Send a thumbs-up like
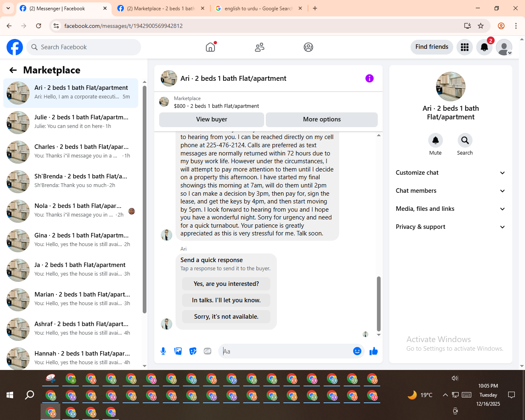The image size is (525, 420). click(x=374, y=351)
